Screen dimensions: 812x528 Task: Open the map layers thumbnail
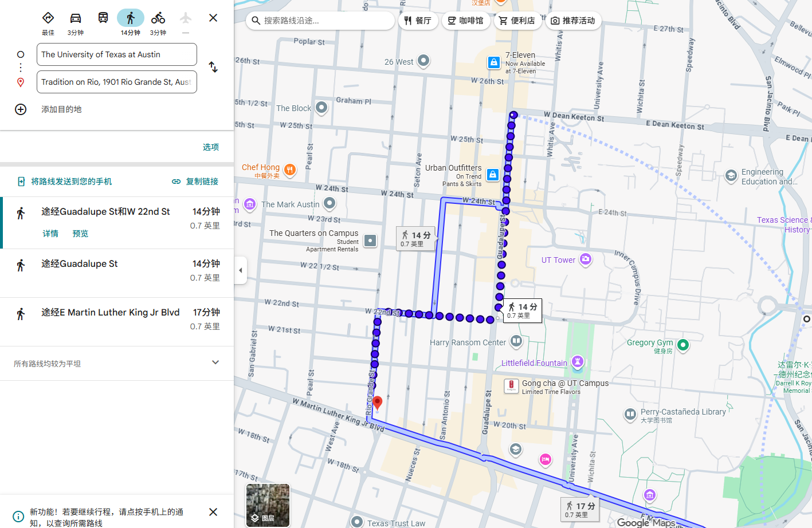click(268, 505)
